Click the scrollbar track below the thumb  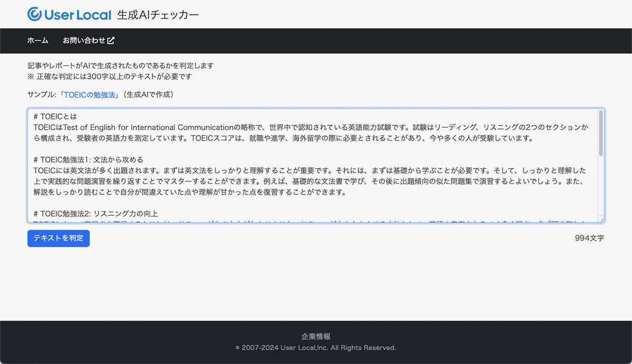pos(601,189)
